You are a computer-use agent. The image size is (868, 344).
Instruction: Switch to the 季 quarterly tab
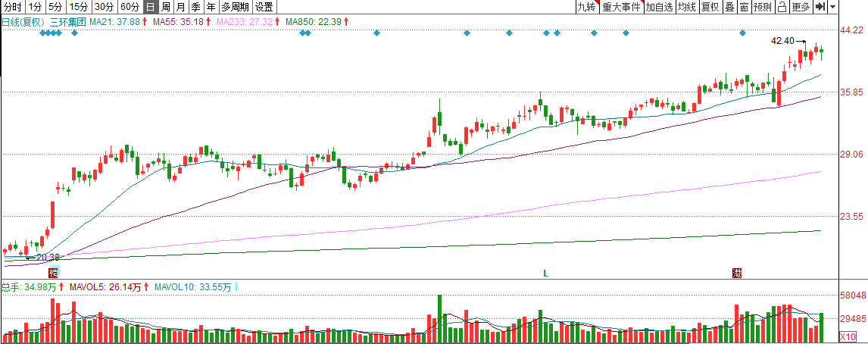point(195,8)
